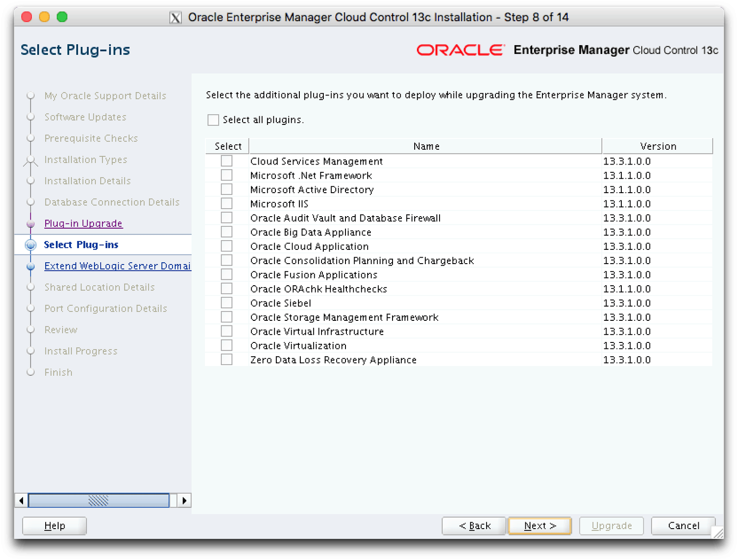Toggle the Microsoft Active Directory plug-in checkbox

(226, 190)
